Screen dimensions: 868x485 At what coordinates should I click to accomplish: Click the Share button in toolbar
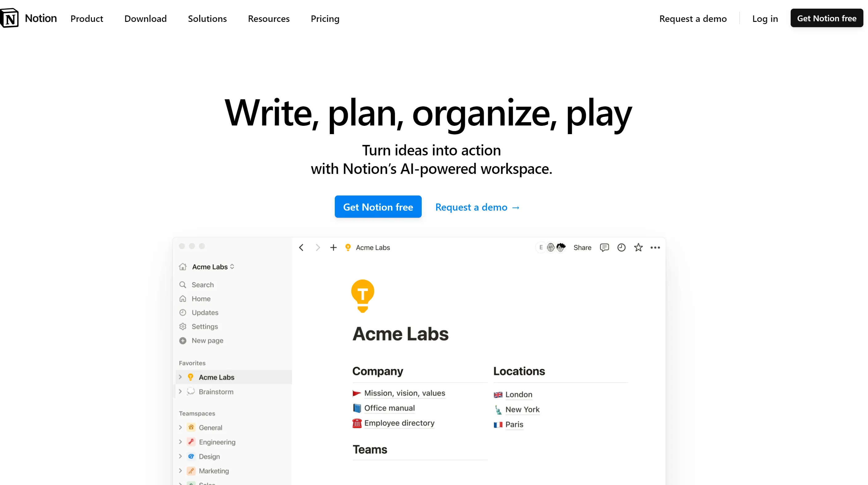click(582, 248)
